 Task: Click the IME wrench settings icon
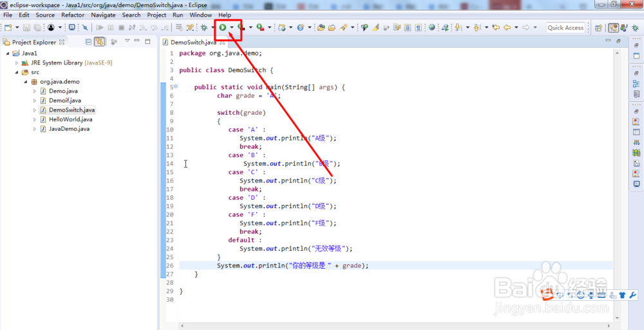pos(632,295)
